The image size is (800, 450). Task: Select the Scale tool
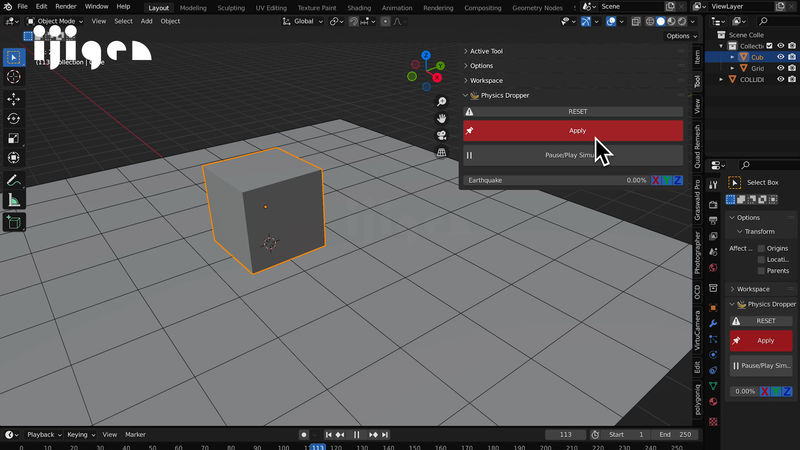(14, 138)
